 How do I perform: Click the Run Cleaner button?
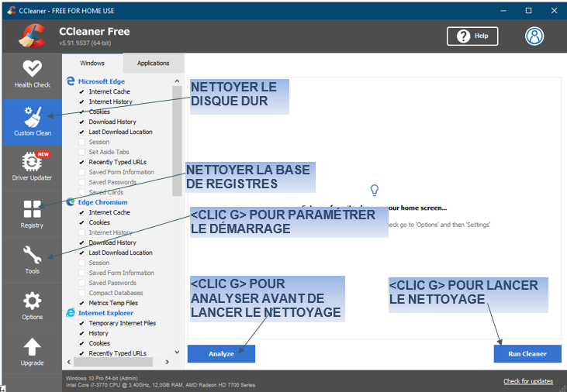527,354
